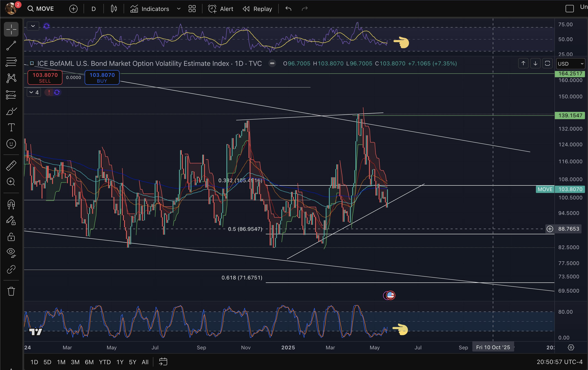The image size is (588, 370).
Task: Open the layout setup square icon
Action: pyautogui.click(x=569, y=9)
